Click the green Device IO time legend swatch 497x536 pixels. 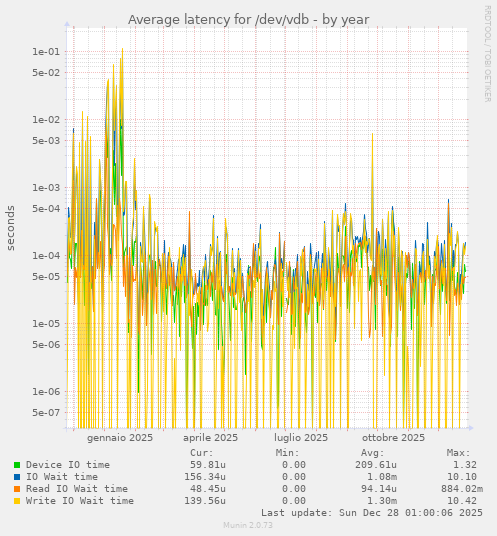[x=17, y=465]
